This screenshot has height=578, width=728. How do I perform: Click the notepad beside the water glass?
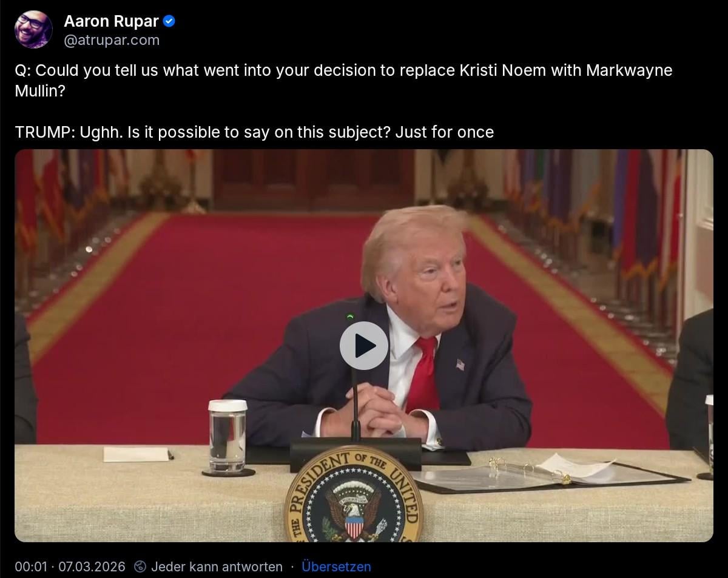136,454
